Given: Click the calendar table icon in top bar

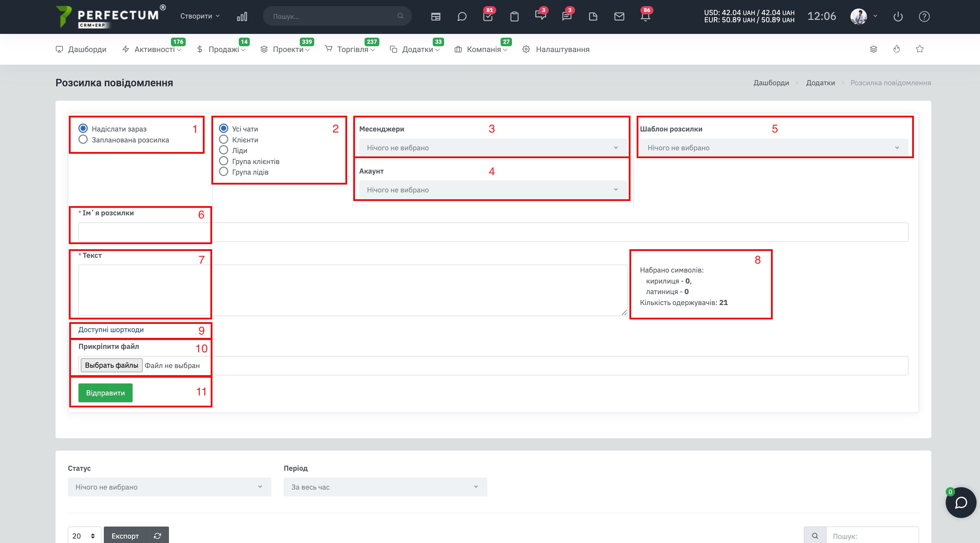Looking at the screenshot, I should (436, 16).
